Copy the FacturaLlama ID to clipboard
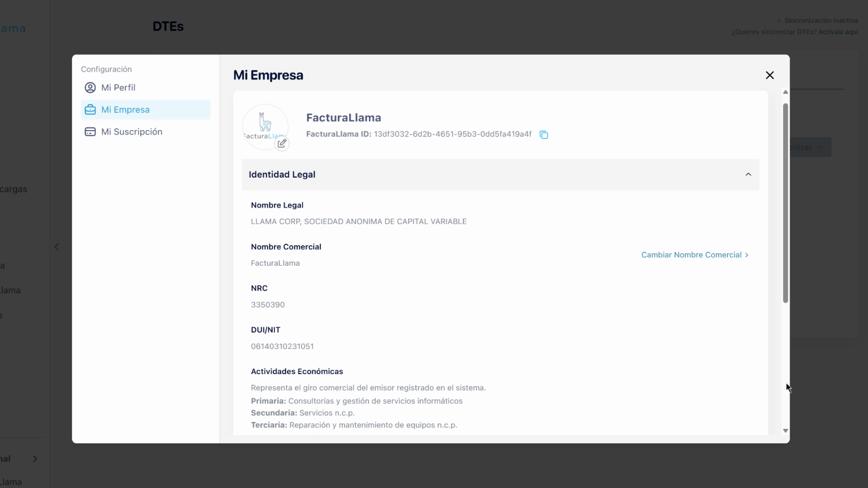The width and height of the screenshot is (868, 488). pos(544,135)
